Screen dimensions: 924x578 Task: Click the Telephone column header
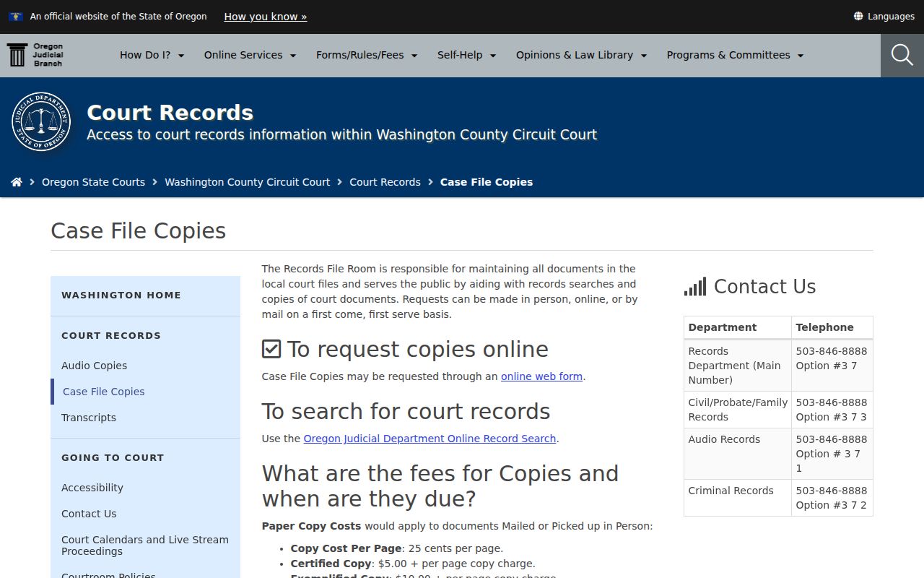[x=832, y=327]
